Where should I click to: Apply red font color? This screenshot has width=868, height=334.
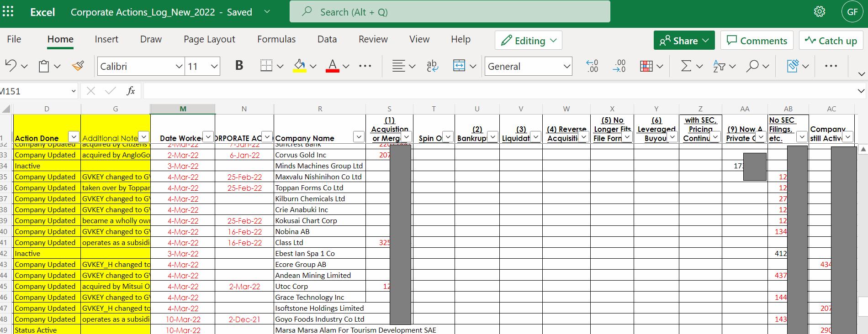(333, 66)
